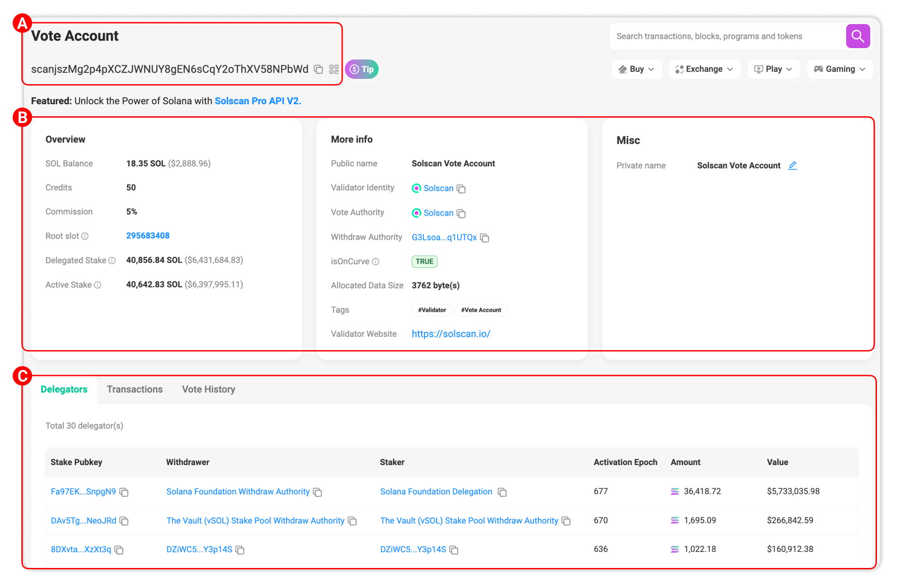Click Delegated Stake info icon

[x=112, y=260]
